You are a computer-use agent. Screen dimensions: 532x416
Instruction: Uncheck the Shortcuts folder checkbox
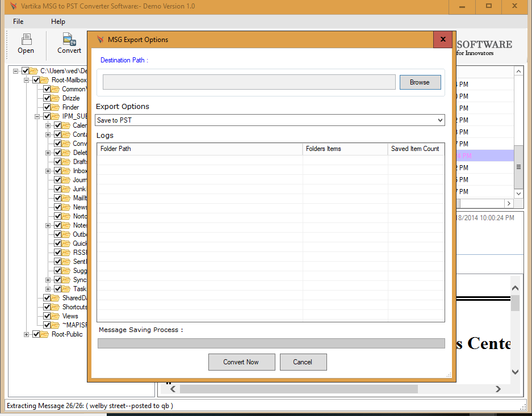pyautogui.click(x=47, y=307)
